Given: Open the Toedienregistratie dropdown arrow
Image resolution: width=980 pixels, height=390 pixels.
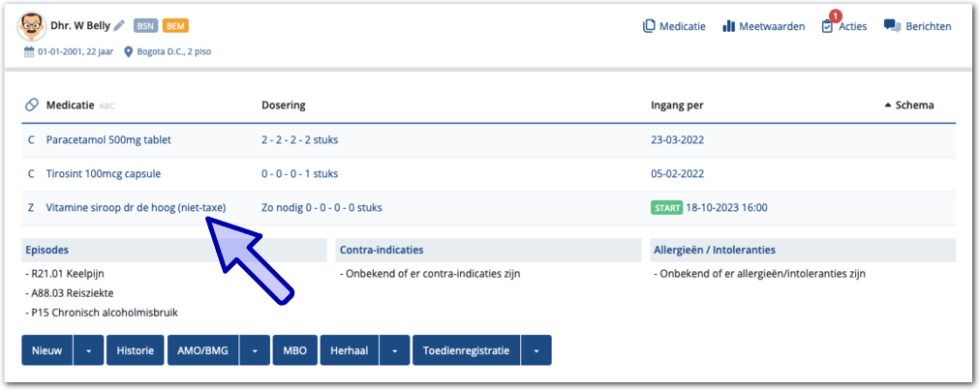Looking at the screenshot, I should coord(536,350).
